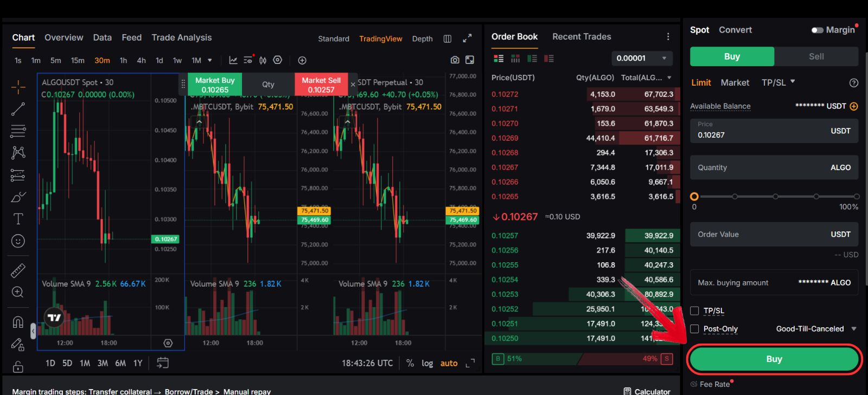Select the pattern drawing tool
Screen dimensions: 868x395
tap(18, 152)
